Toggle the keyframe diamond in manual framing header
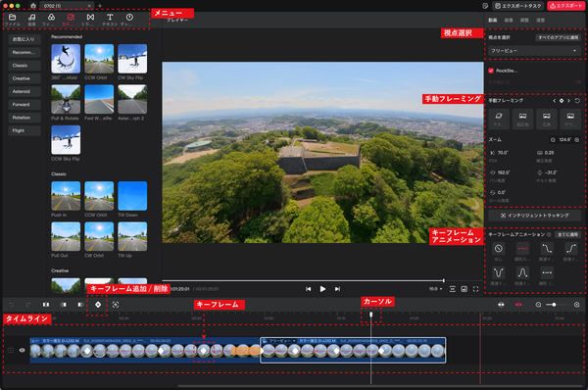 tap(562, 101)
